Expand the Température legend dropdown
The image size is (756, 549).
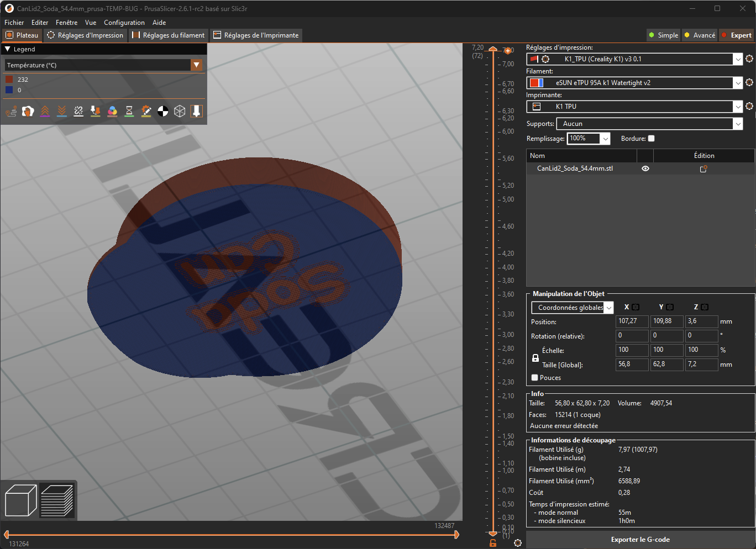[197, 65]
